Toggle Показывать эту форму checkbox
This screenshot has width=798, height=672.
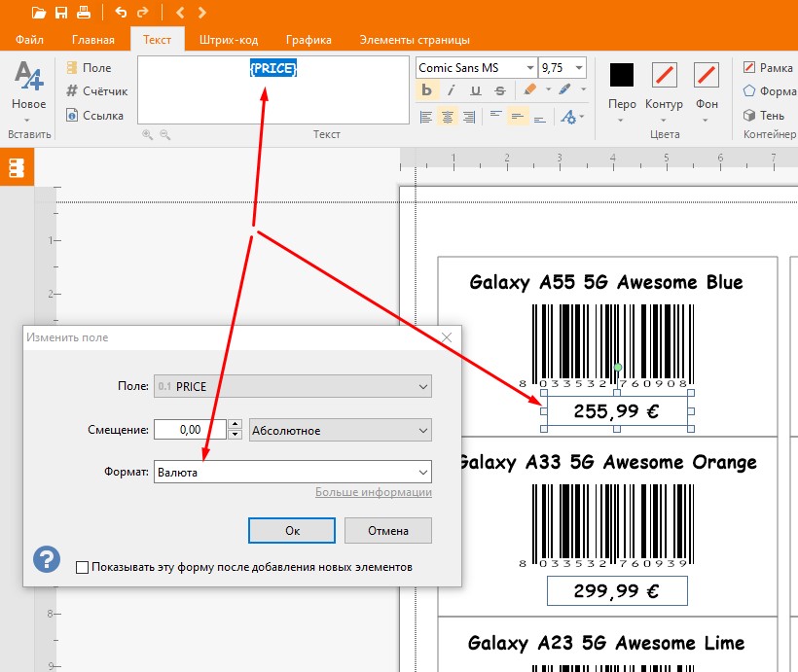tap(82, 567)
